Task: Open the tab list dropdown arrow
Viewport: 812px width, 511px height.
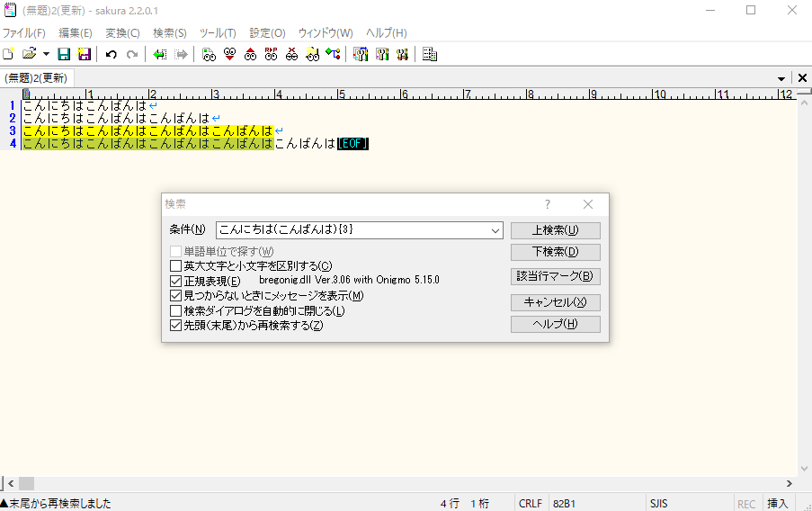Action: [781, 79]
